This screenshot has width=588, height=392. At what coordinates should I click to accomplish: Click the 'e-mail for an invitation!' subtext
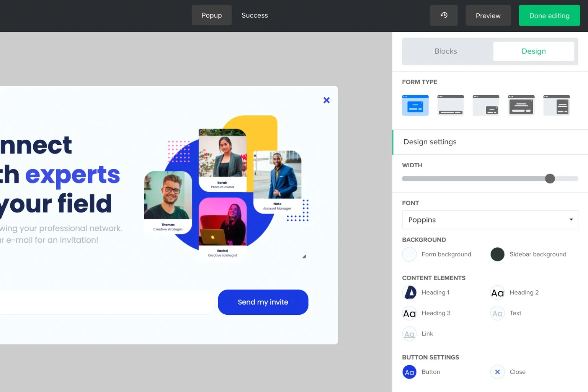click(x=52, y=240)
